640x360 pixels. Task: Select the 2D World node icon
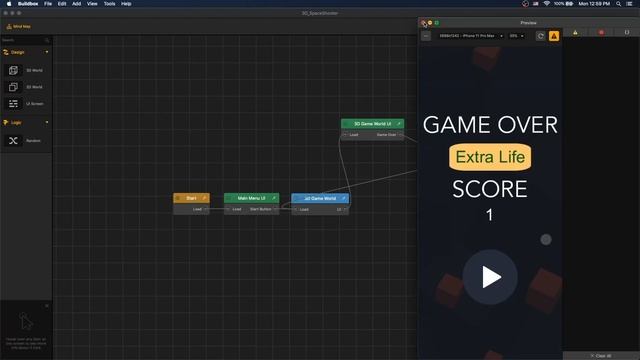13,87
